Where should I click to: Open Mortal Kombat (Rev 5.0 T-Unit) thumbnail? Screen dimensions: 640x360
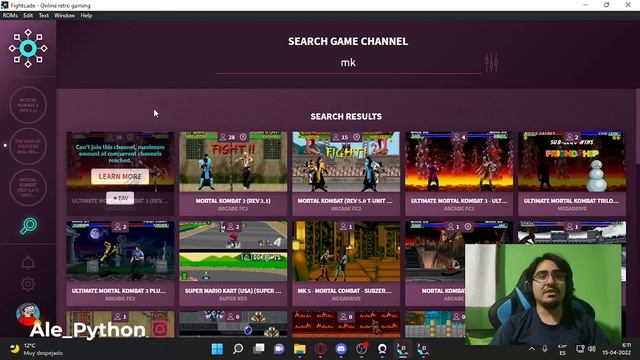346,162
